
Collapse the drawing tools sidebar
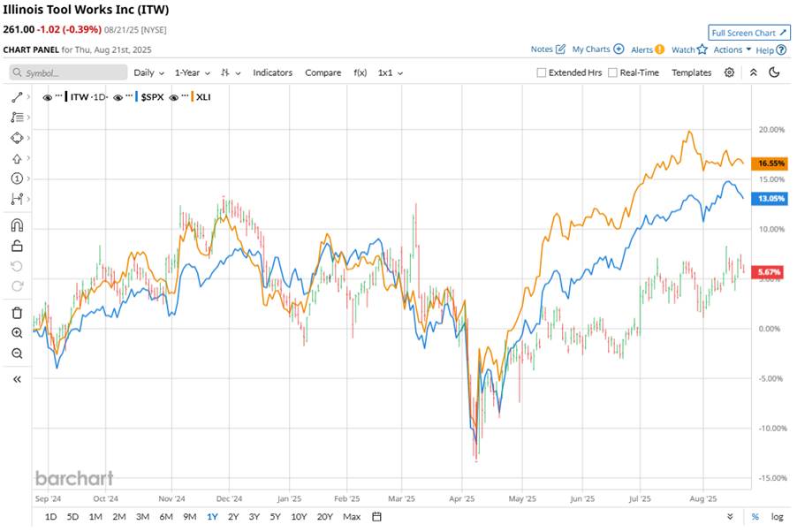coord(17,379)
